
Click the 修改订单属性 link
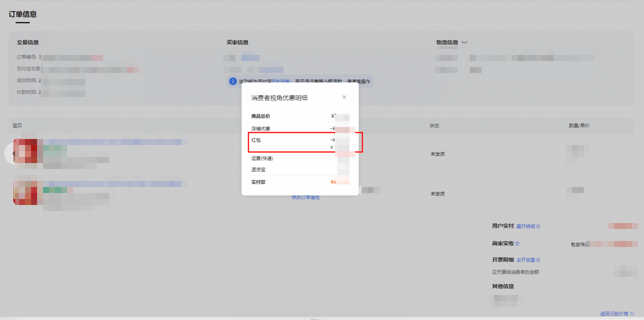point(305,197)
